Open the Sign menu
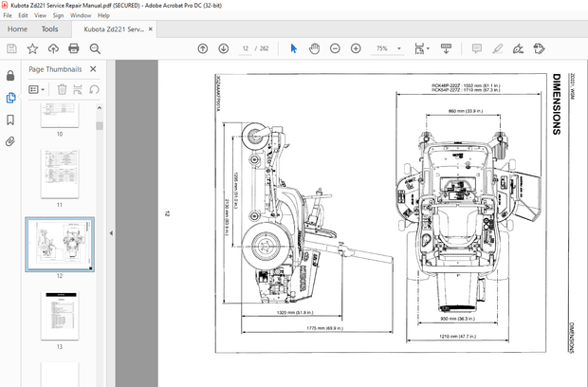The width and height of the screenshot is (588, 387). (58, 15)
